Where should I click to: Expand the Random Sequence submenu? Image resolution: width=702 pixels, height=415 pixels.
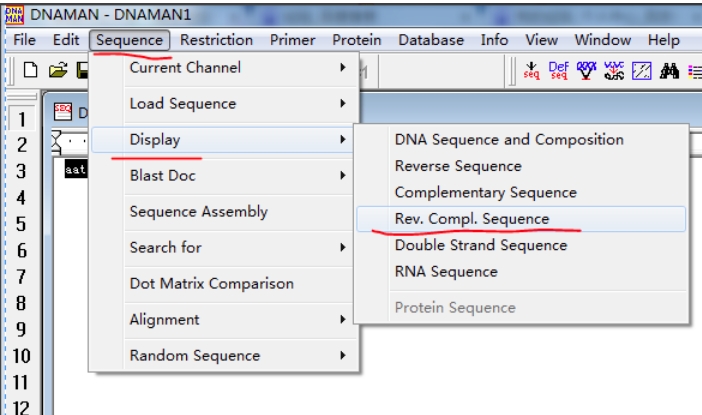pyautogui.click(x=224, y=355)
